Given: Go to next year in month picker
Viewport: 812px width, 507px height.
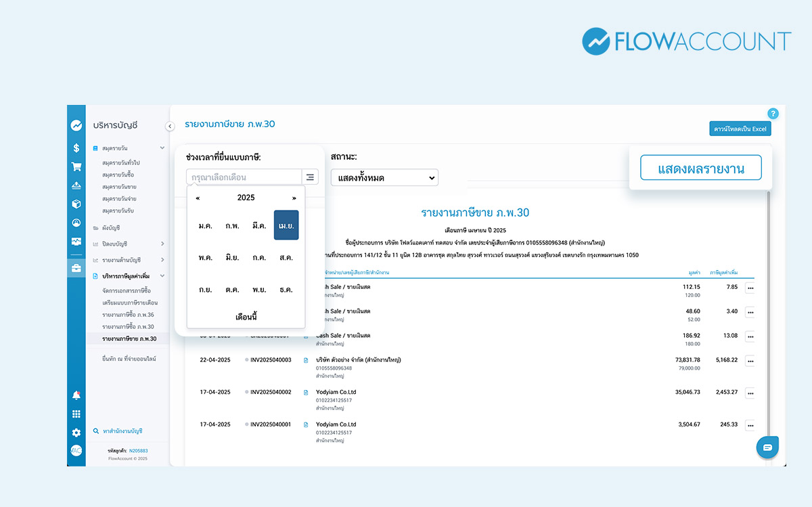Looking at the screenshot, I should [294, 198].
